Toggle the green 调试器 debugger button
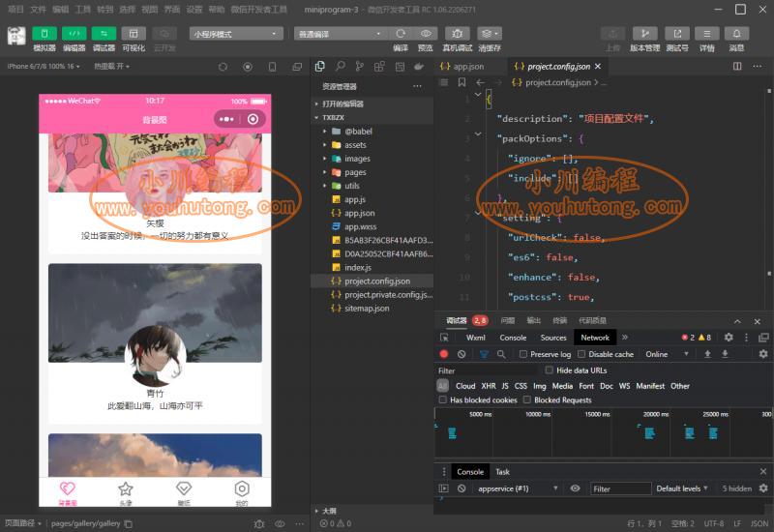The image size is (774, 532). (104, 34)
